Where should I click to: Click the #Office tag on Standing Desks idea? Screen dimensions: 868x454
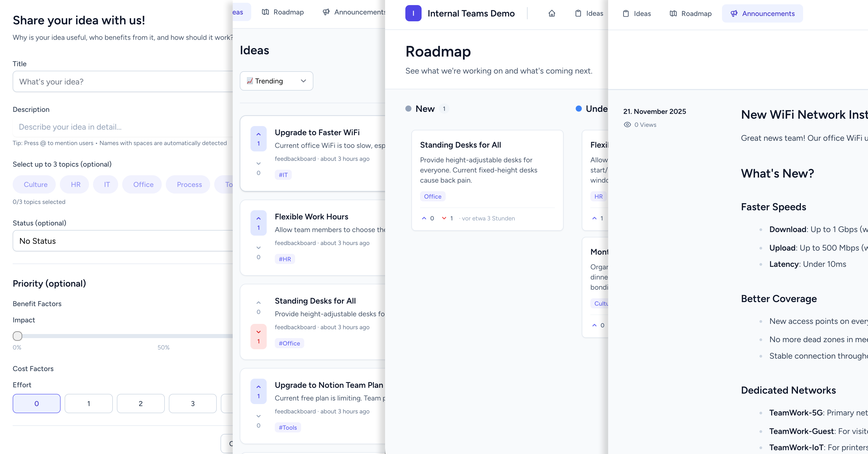coord(289,343)
